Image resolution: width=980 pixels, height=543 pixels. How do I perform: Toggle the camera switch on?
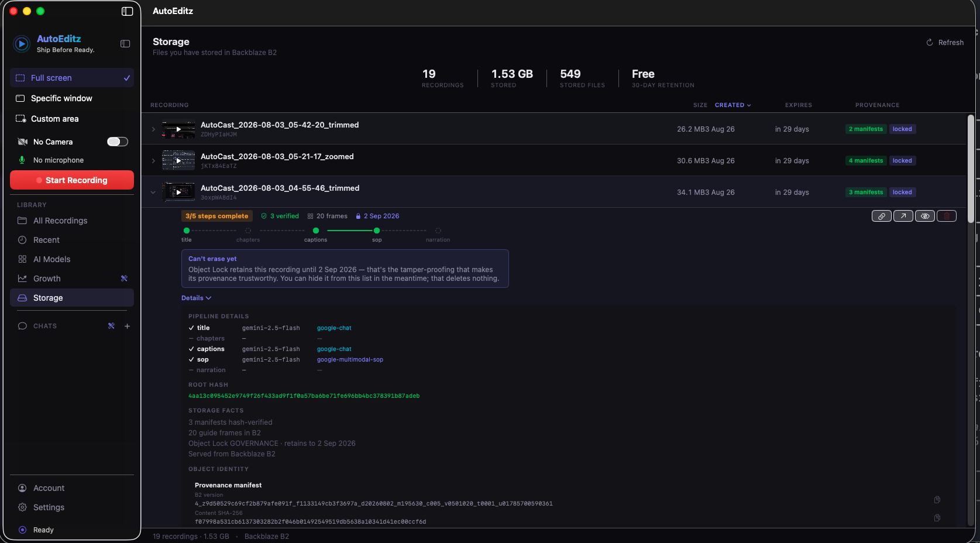coord(117,142)
